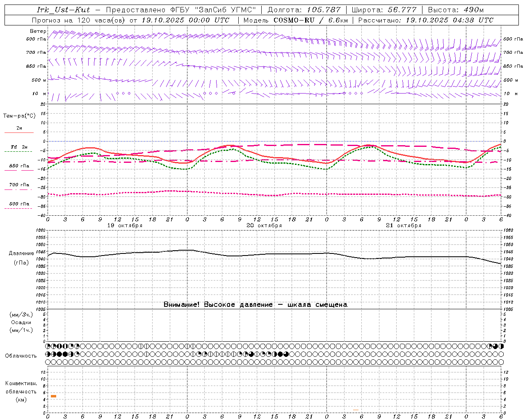The image size is (525, 420).
Task: Click dotted pink line sample under '500 гПа' legend
Action: [x=18, y=208]
